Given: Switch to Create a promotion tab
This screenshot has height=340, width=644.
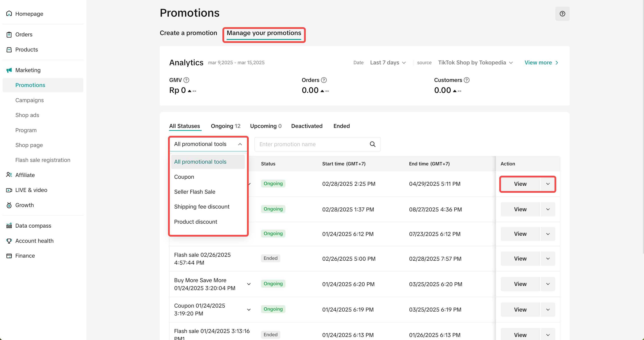Looking at the screenshot, I should click(x=188, y=33).
